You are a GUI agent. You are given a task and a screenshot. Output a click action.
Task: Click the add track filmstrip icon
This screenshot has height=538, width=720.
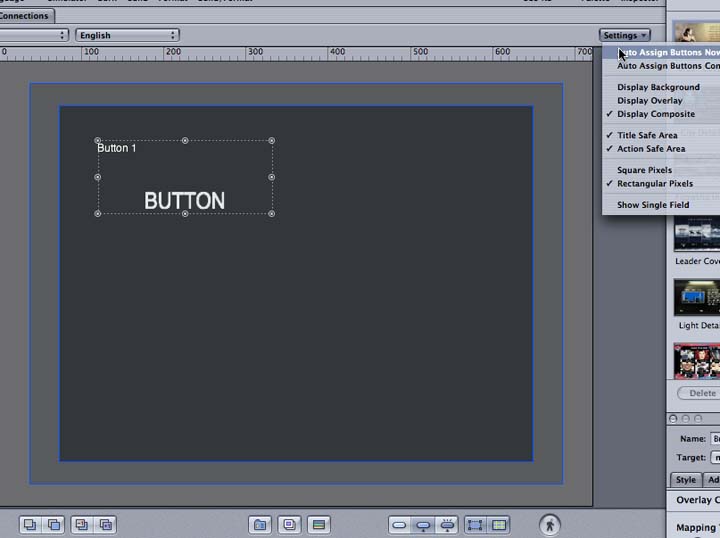[319, 524]
